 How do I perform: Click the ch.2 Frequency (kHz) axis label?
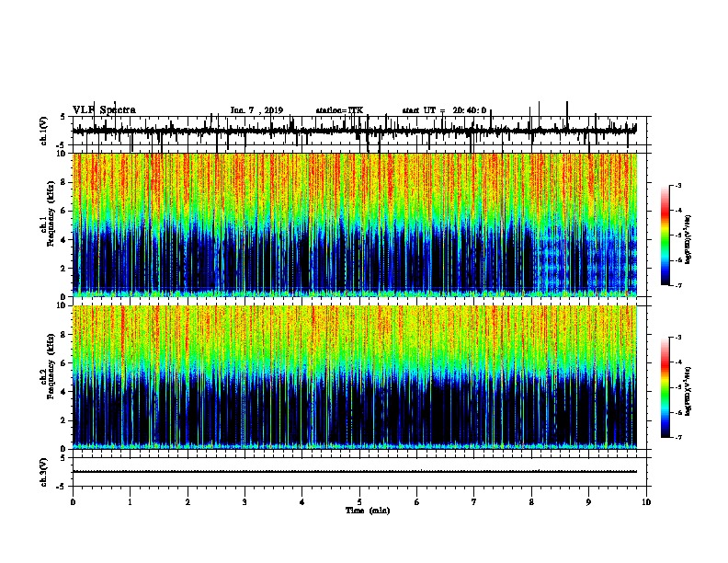(x=47, y=366)
